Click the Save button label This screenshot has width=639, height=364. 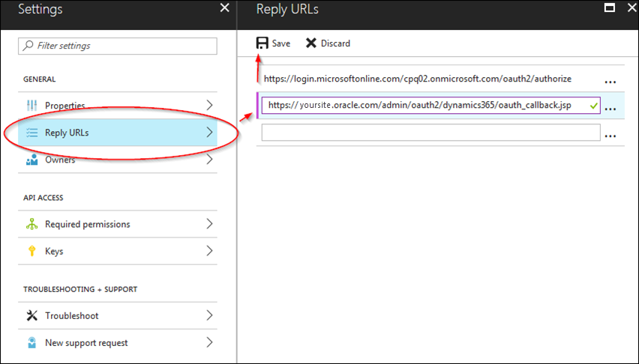coord(281,43)
